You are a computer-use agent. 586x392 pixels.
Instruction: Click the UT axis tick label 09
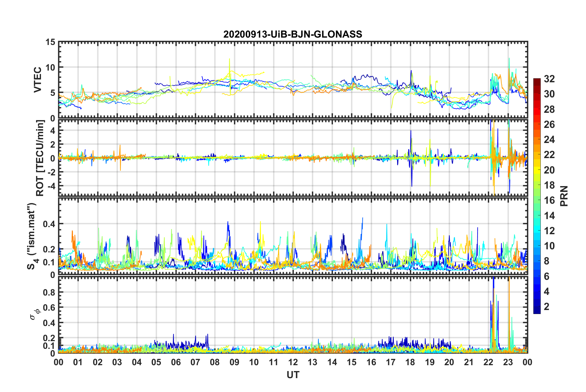point(234,362)
